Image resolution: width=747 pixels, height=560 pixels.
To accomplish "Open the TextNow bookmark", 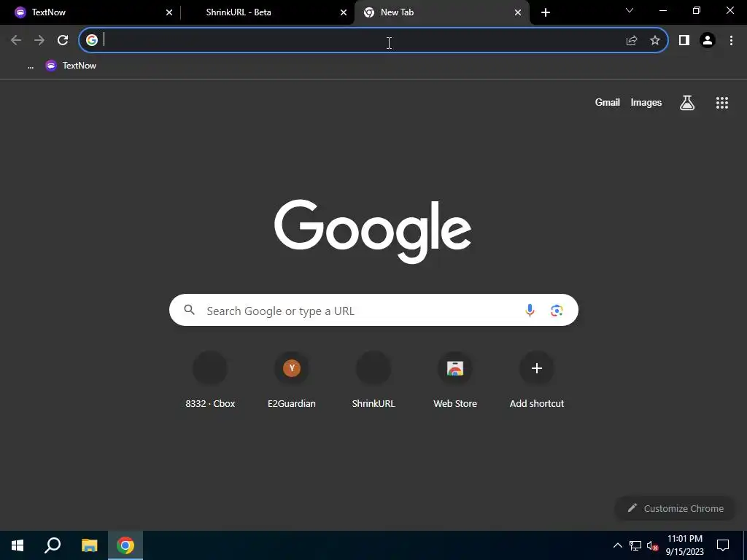I will pyautogui.click(x=71, y=66).
